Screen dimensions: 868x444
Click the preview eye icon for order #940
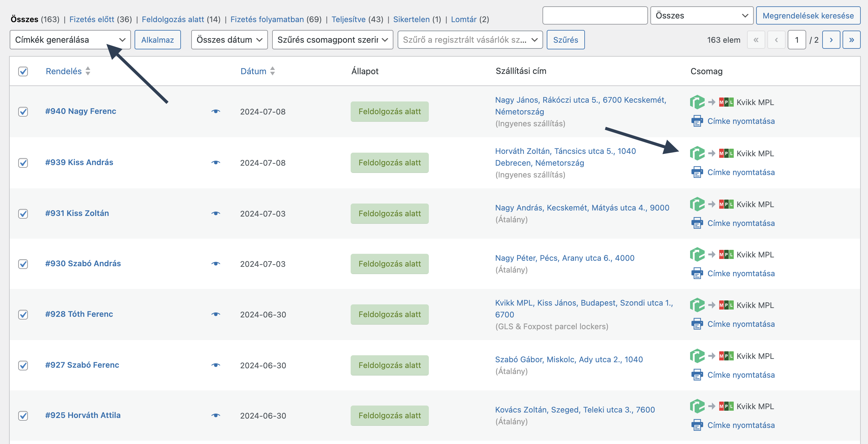(216, 111)
